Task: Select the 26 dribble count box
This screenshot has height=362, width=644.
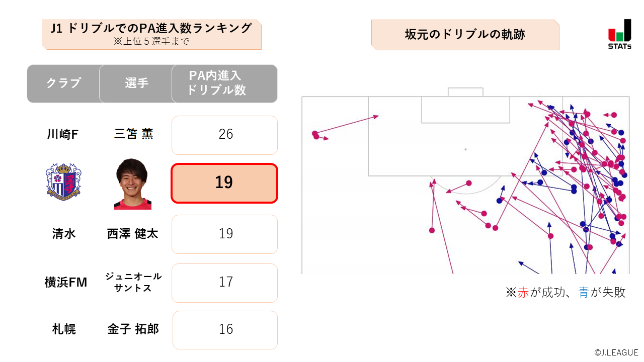Action: [224, 135]
